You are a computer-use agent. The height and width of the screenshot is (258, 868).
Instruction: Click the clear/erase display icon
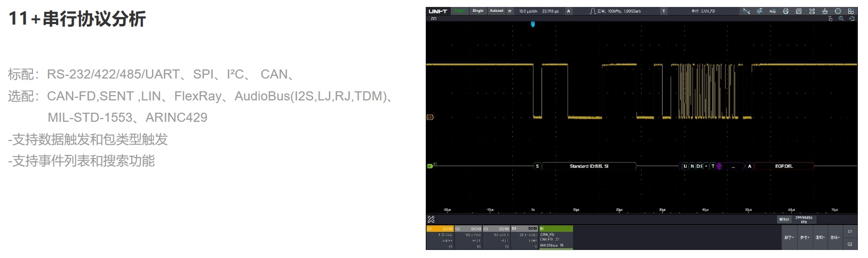(x=825, y=11)
